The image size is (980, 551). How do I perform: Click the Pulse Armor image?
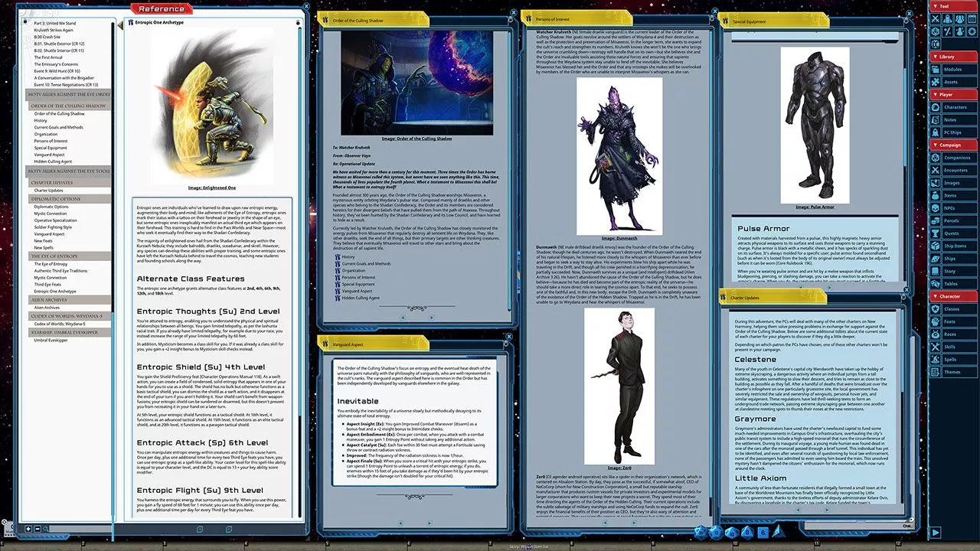pyautogui.click(x=815, y=126)
